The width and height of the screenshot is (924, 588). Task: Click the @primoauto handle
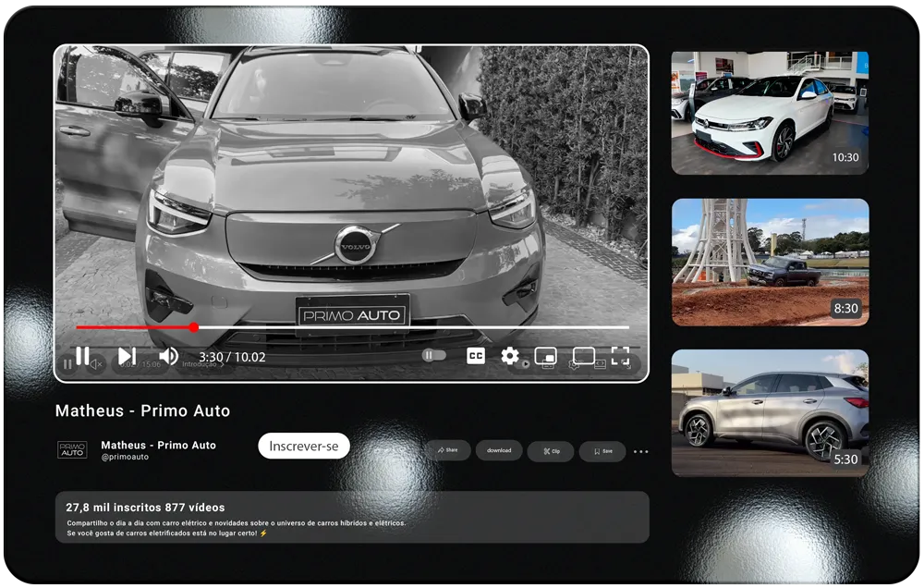click(x=125, y=457)
